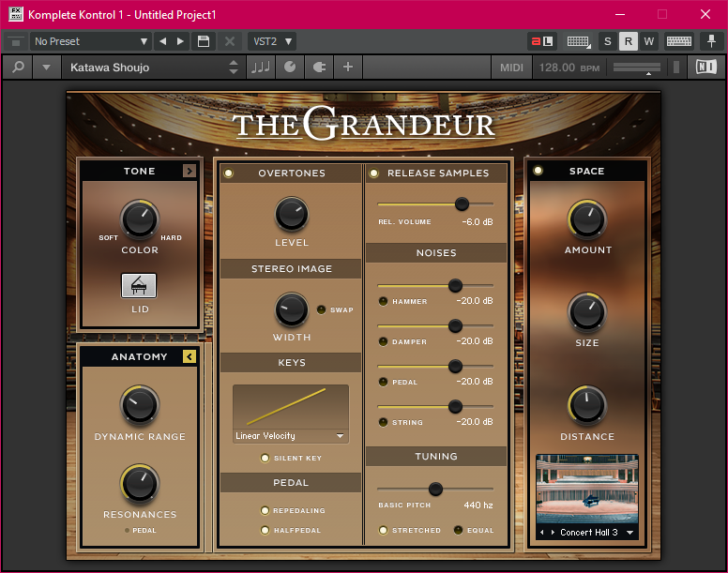Click the Overtones Level knob
The image size is (728, 573).
click(292, 214)
